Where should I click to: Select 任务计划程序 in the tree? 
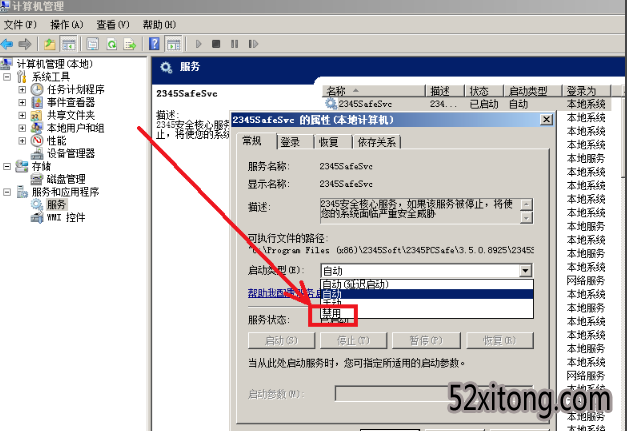coord(76,89)
